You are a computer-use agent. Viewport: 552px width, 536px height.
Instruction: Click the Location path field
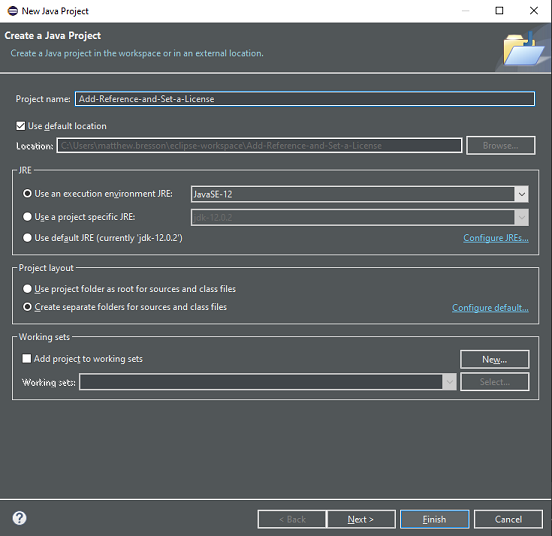(x=259, y=145)
